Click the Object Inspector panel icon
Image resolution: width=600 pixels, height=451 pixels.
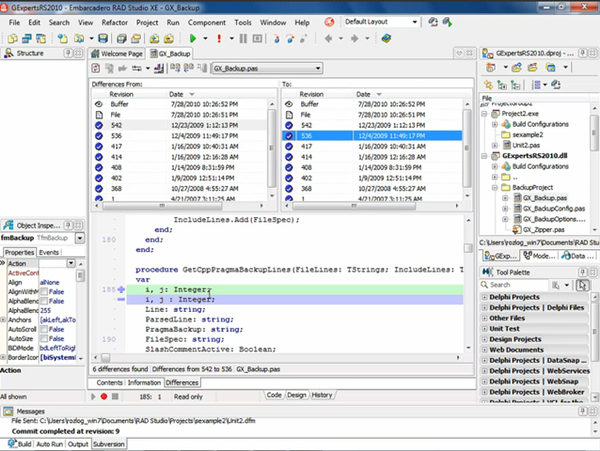pos(6,225)
